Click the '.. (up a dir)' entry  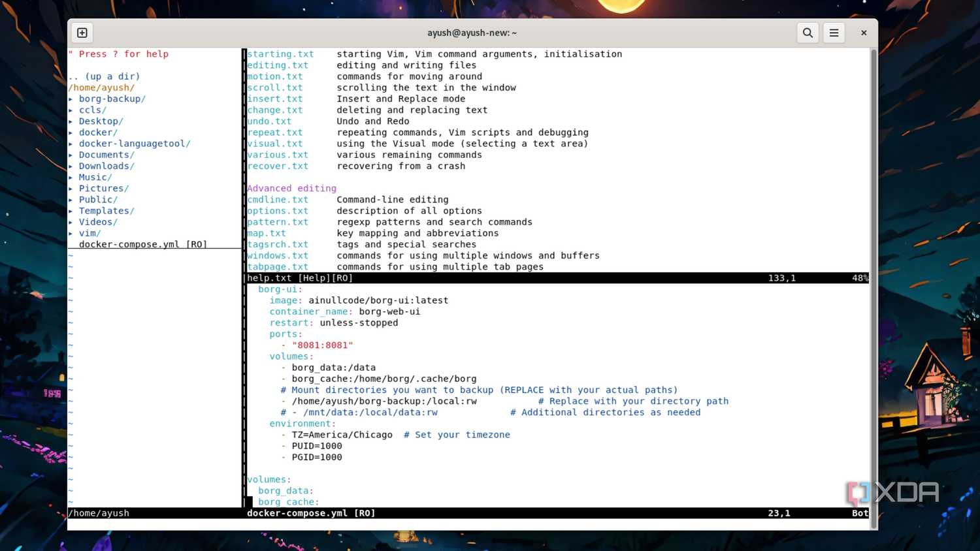(104, 76)
